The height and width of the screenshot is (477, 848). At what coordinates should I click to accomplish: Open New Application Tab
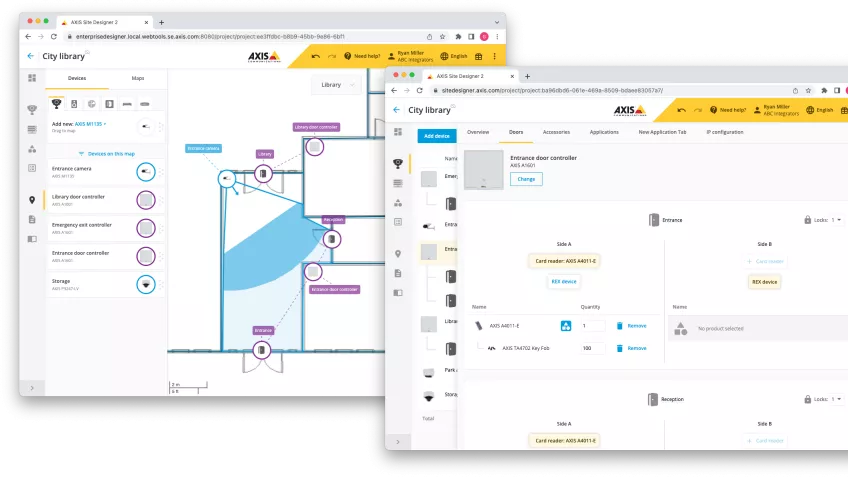(662, 132)
